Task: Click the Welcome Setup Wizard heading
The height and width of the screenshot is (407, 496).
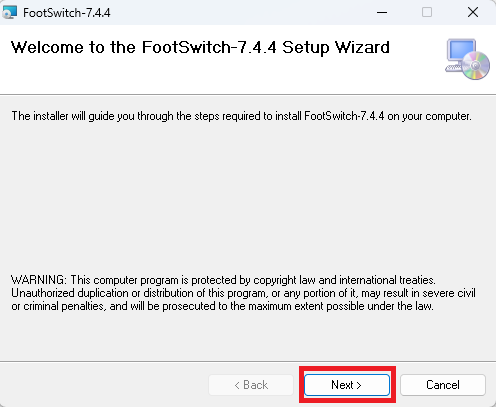Action: tap(200, 47)
